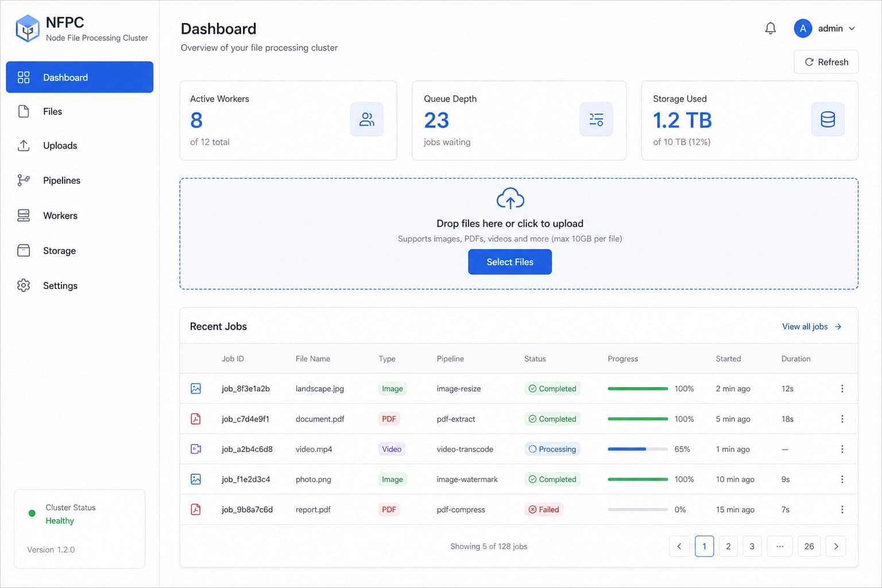Image resolution: width=882 pixels, height=588 pixels.
Task: Click the Showing 5 of 128 jobs text
Action: (x=489, y=546)
